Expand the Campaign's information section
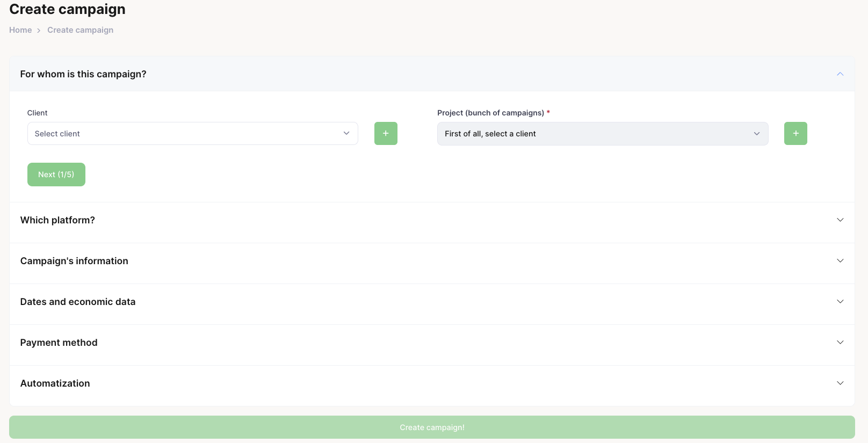This screenshot has height=443, width=868. (x=432, y=261)
